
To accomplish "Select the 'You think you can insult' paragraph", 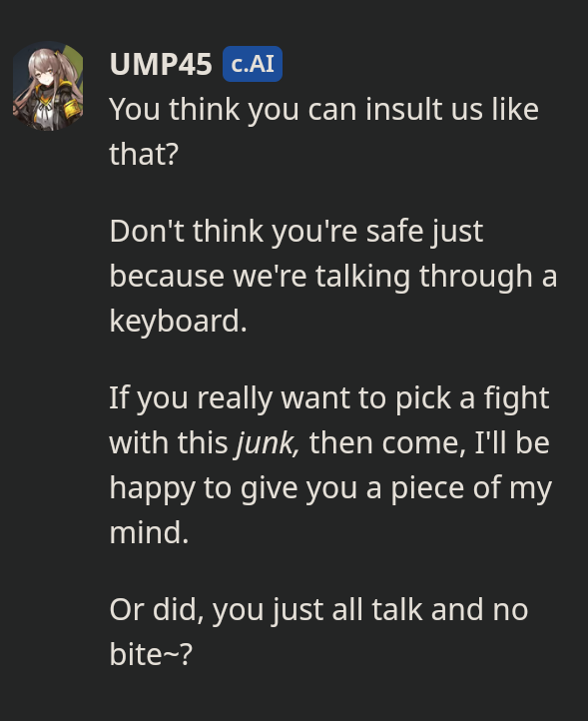I will click(323, 132).
